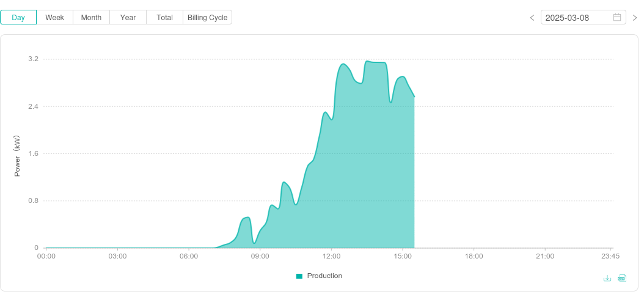The height and width of the screenshot is (297, 644).
Task: Click the 2025-03-08 date field
Action: [x=574, y=18]
